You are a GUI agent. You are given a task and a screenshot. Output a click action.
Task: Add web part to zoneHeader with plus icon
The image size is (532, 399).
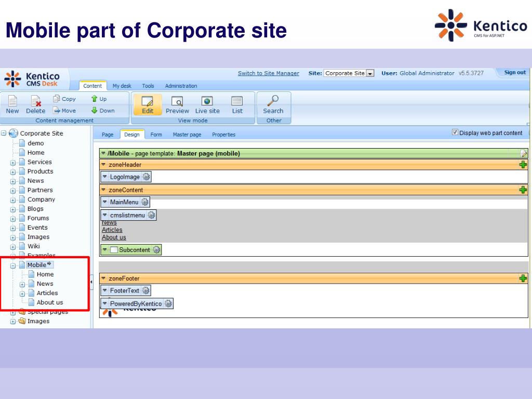(523, 165)
